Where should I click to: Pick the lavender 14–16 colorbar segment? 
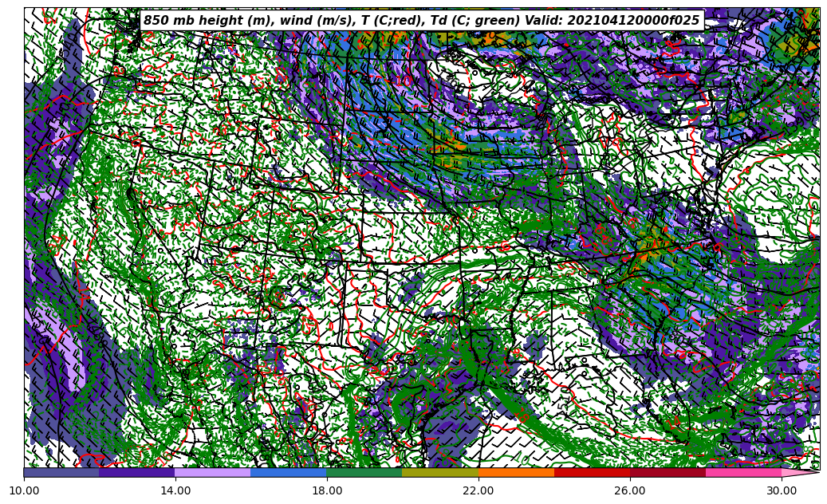[x=213, y=472]
